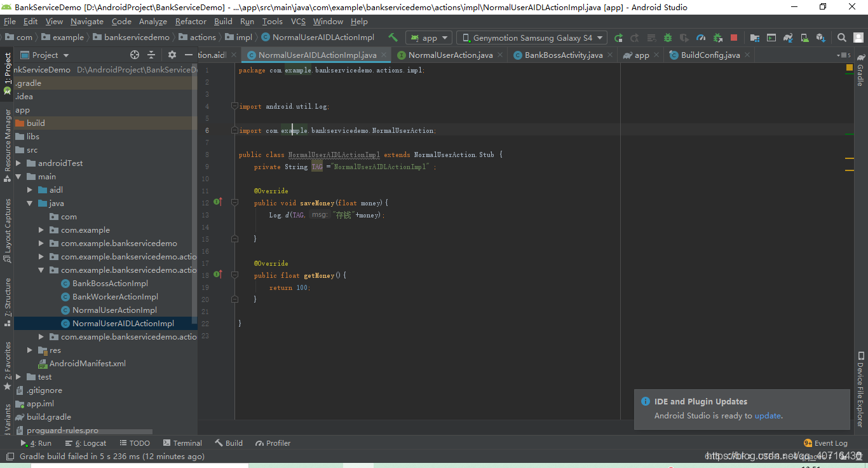This screenshot has height=468, width=868.
Task: Open the app run configuration dropdown
Action: tap(429, 38)
